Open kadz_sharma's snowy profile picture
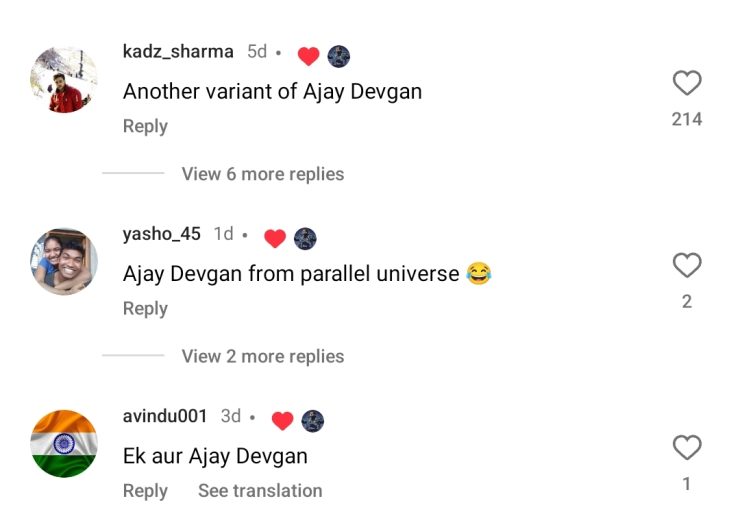Viewport: 740px width, 525px height. (x=64, y=80)
